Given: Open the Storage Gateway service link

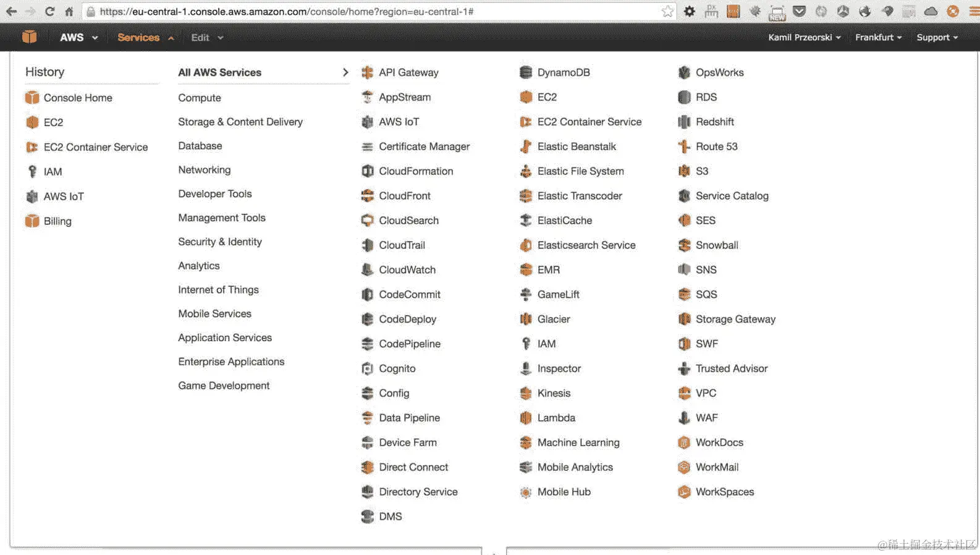Looking at the screenshot, I should (x=727, y=320).
